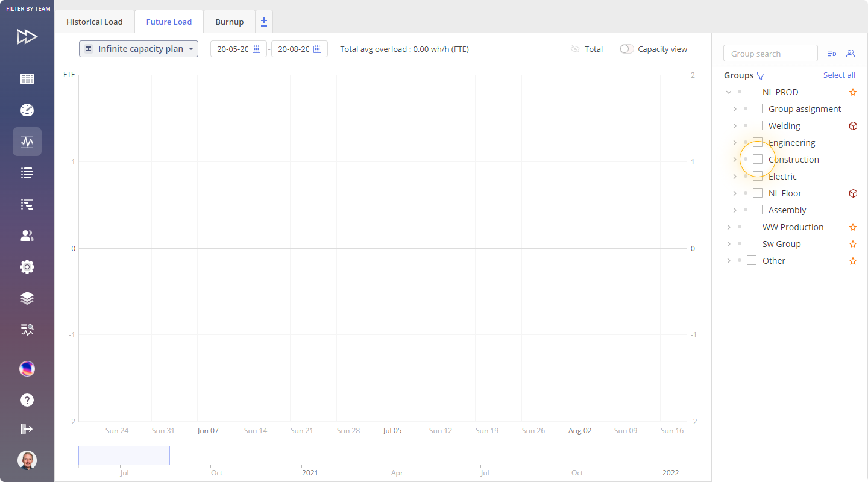The image size is (868, 482).
Task: Click the Groups filter funnel icon
Action: click(761, 75)
